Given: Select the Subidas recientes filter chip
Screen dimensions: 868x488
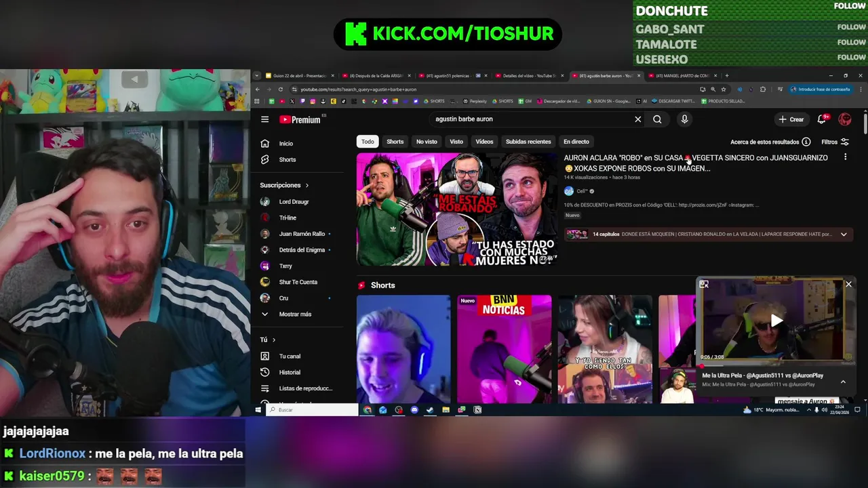Looking at the screenshot, I should (528, 142).
